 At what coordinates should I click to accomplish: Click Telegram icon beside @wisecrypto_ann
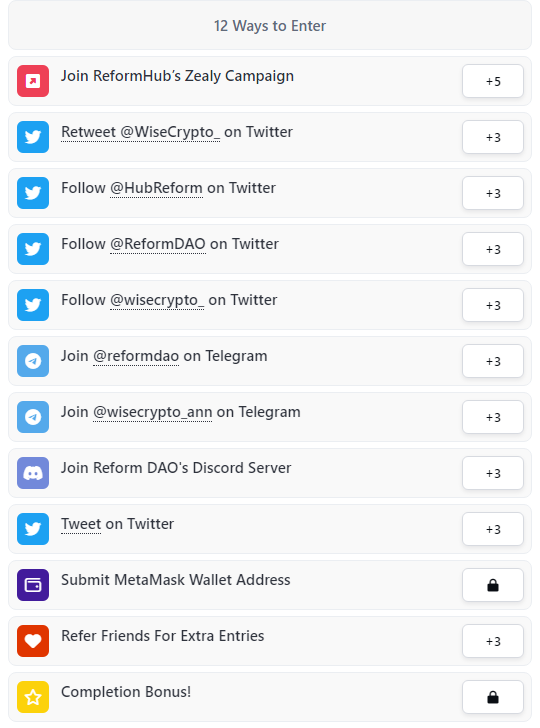33,417
